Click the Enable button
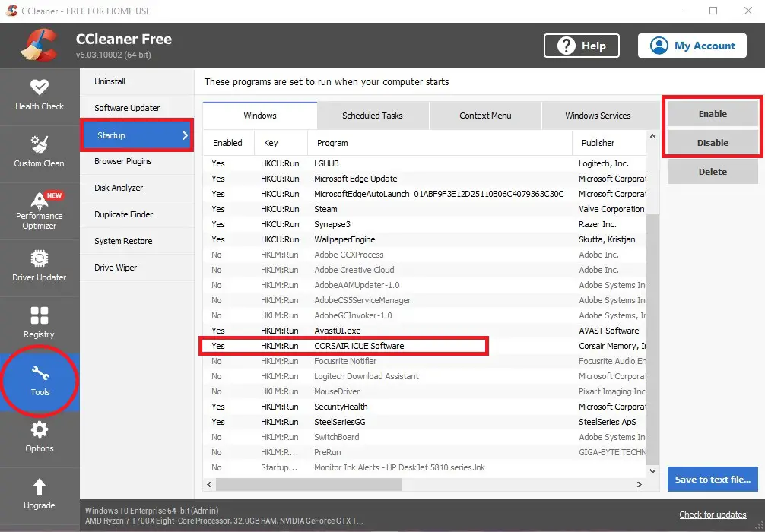This screenshot has width=765, height=532. (x=713, y=114)
